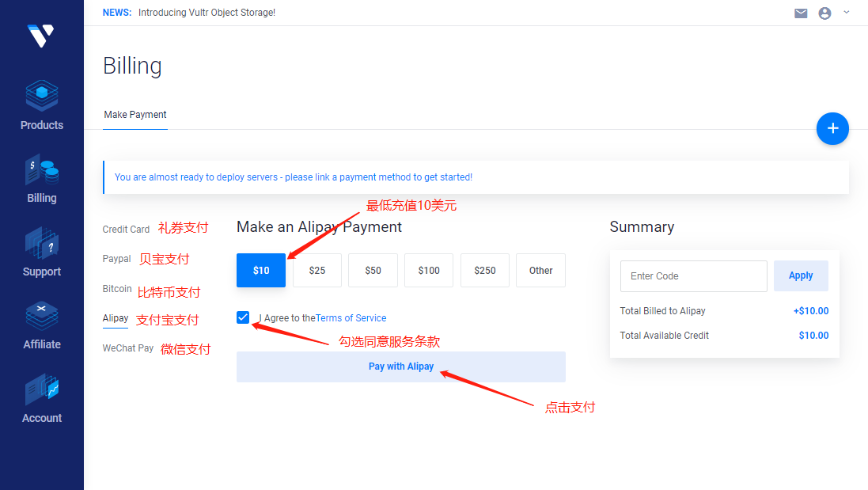Select WeChat Pay payment method
Viewport: 868px width, 490px height.
click(127, 348)
